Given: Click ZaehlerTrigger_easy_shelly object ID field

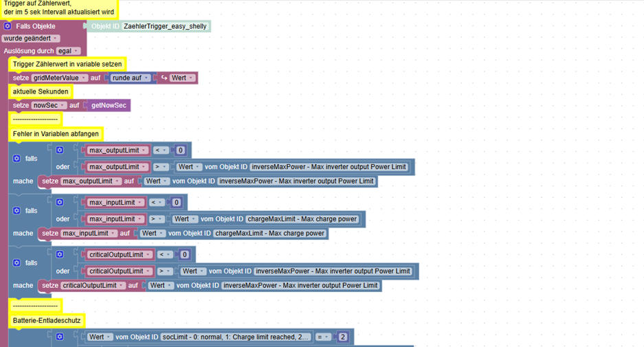Looking at the screenshot, I should [x=165, y=26].
